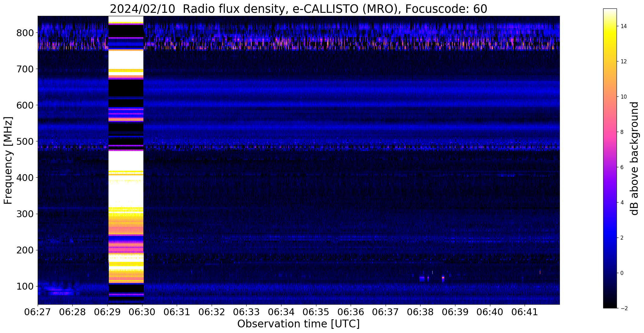Click the 300 frequency tick label
This screenshot has width=644, height=333.
coord(25,214)
